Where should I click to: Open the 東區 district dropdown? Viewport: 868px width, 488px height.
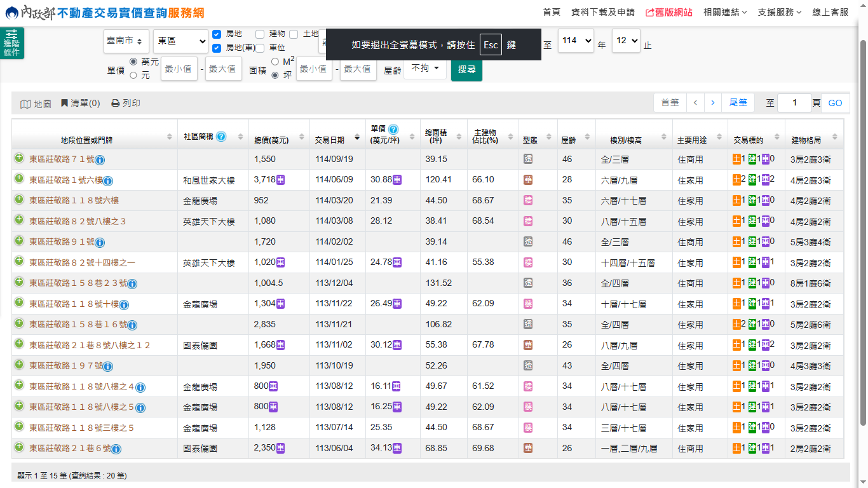(x=180, y=41)
